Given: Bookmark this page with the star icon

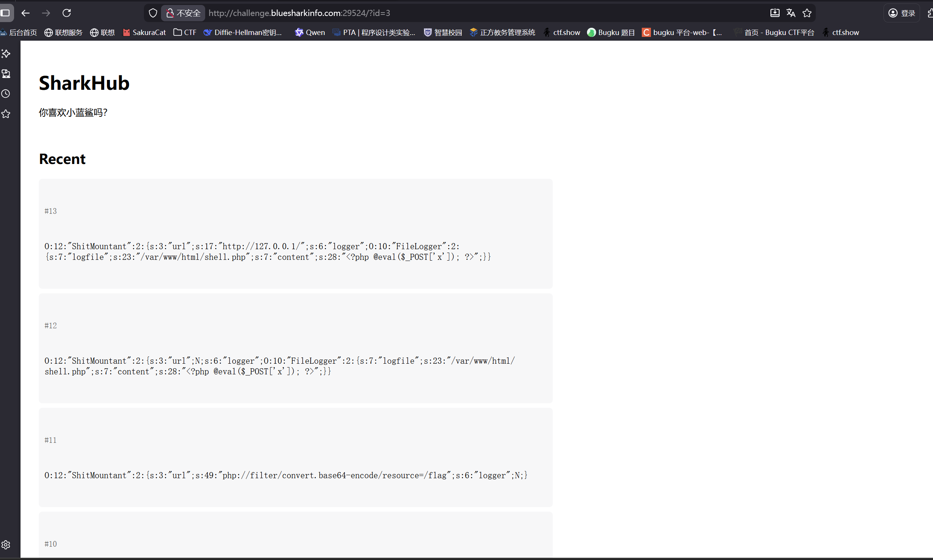Looking at the screenshot, I should [807, 13].
